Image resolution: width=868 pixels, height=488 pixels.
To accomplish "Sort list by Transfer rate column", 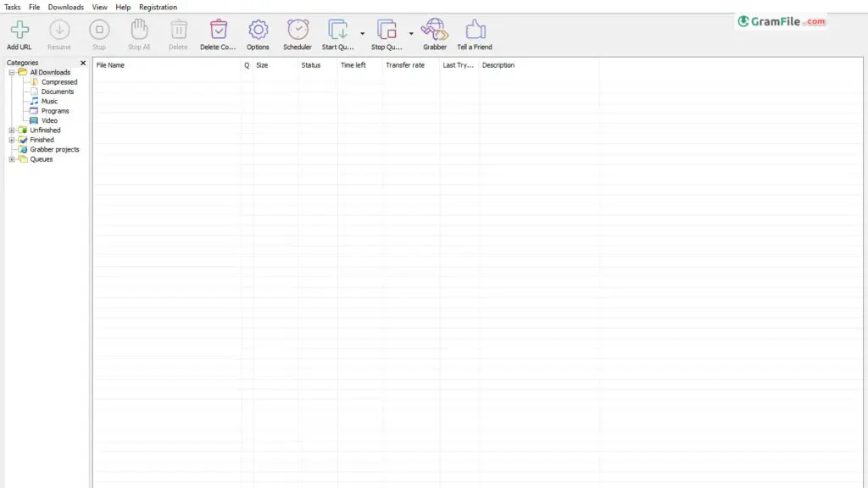I will pos(404,65).
